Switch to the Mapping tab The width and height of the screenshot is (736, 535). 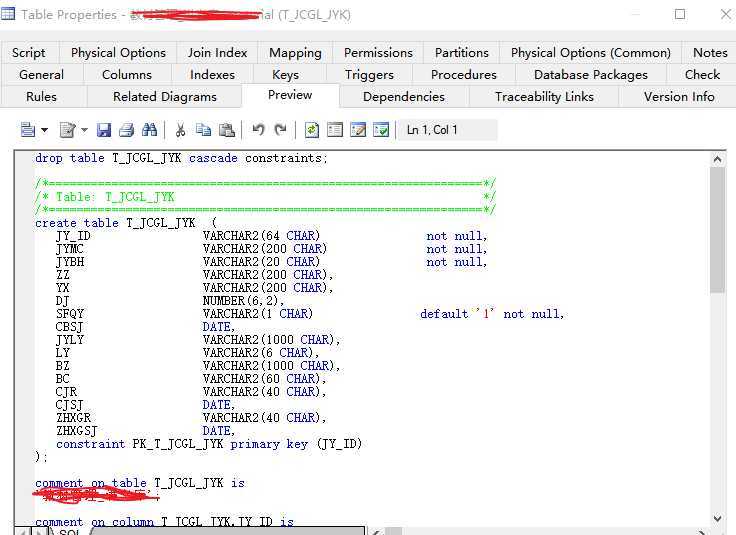(295, 53)
